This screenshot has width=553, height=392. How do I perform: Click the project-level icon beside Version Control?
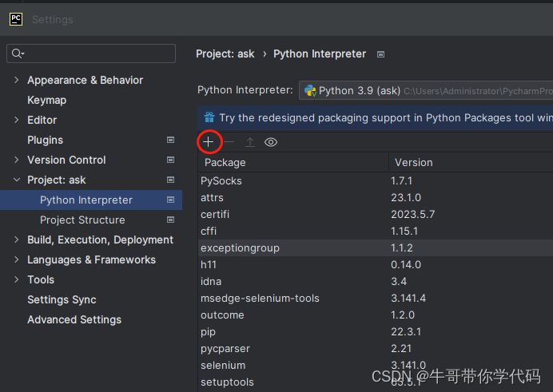pos(170,160)
